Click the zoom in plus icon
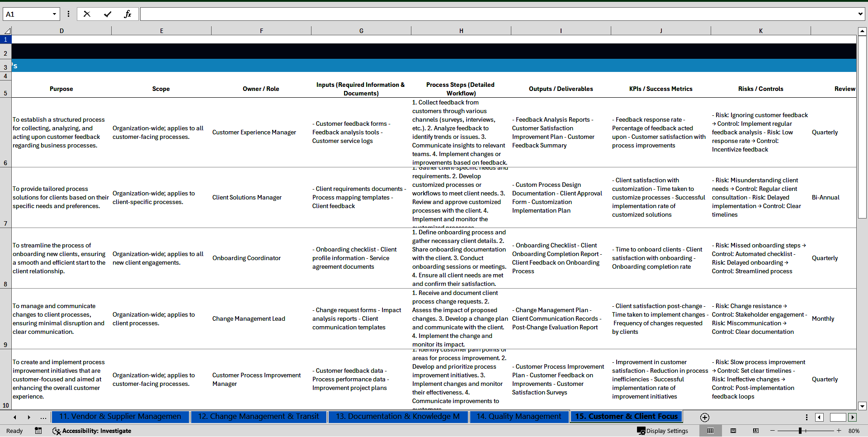 (839, 431)
